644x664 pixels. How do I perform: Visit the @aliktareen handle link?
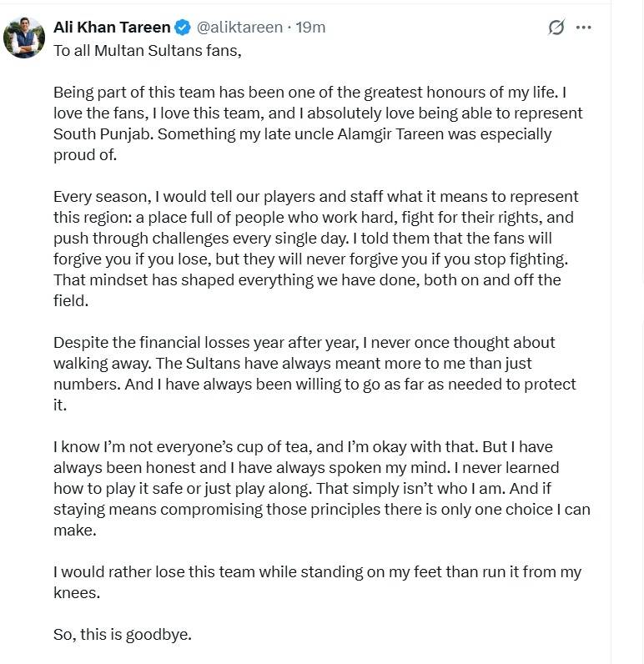pos(239,27)
